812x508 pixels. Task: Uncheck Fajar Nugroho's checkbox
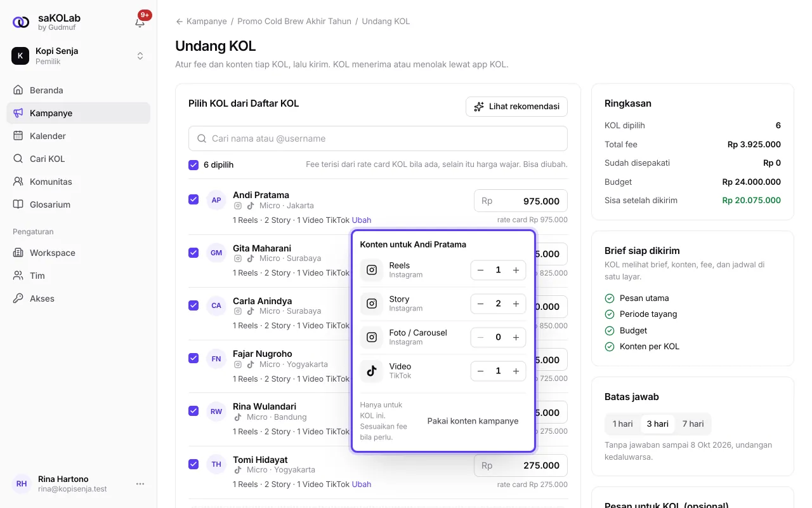[x=193, y=358]
